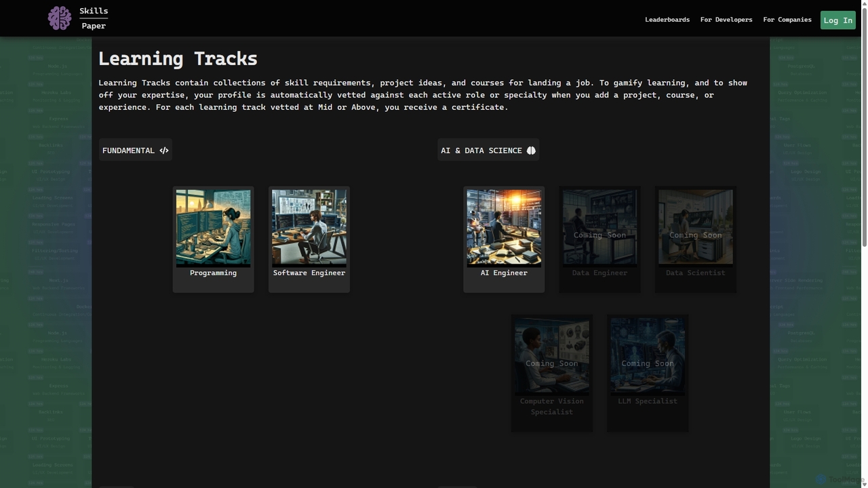
Task: Click the green Log In button
Action: 838,20
